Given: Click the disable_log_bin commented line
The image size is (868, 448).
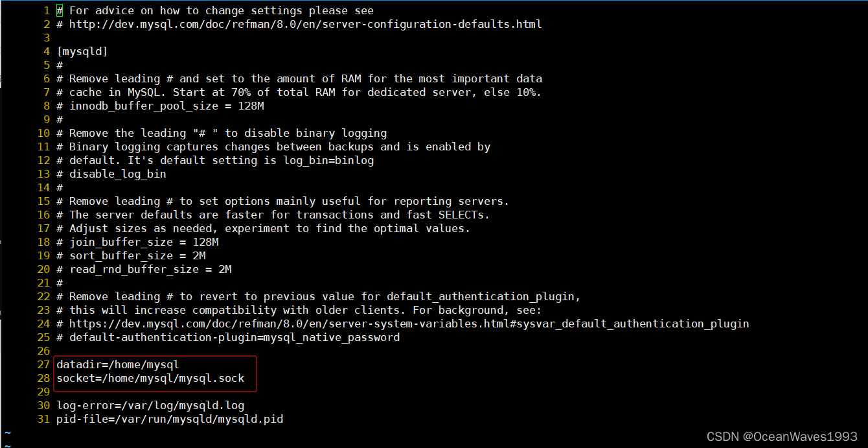Looking at the screenshot, I should pyautogui.click(x=111, y=174).
